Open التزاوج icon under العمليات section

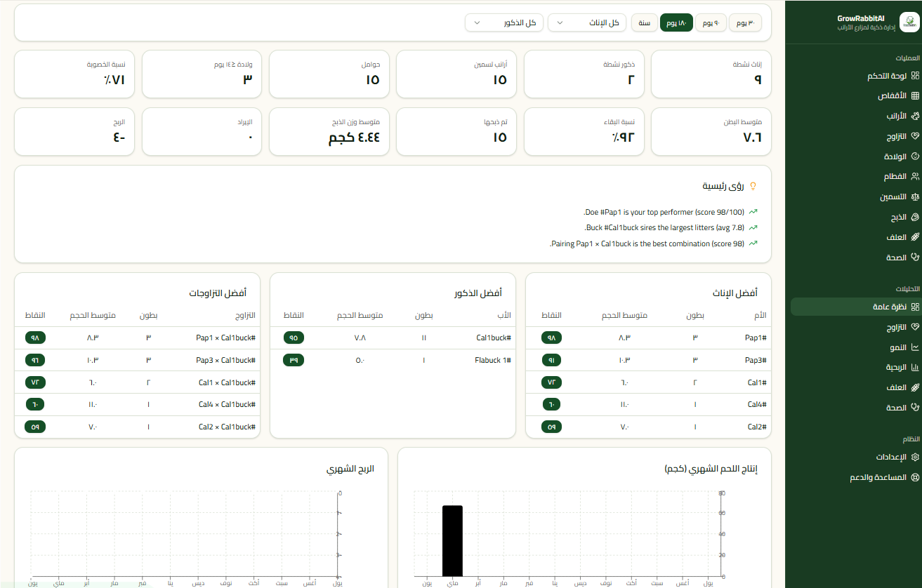(x=915, y=136)
